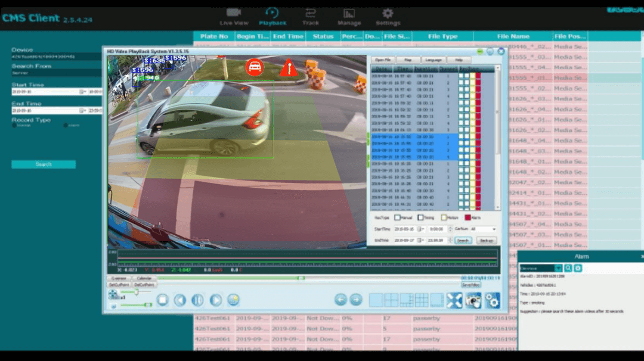Click the step backward playback button

click(x=180, y=300)
